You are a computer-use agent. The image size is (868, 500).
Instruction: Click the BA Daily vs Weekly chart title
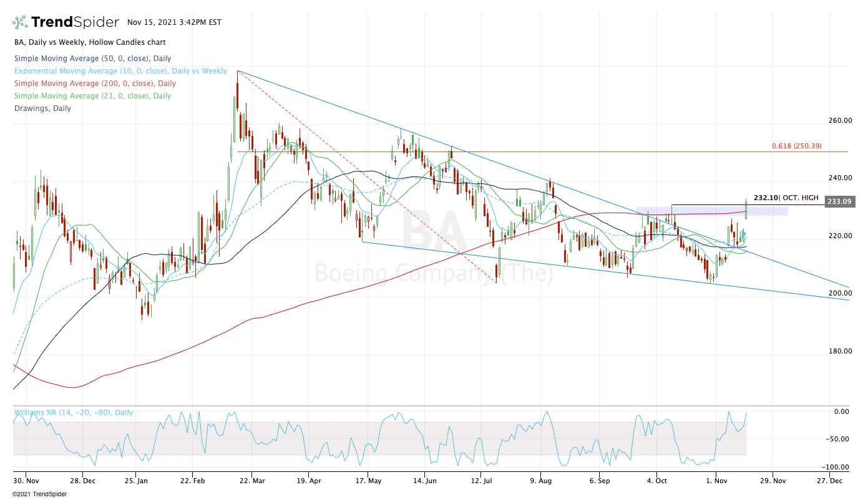tap(89, 42)
